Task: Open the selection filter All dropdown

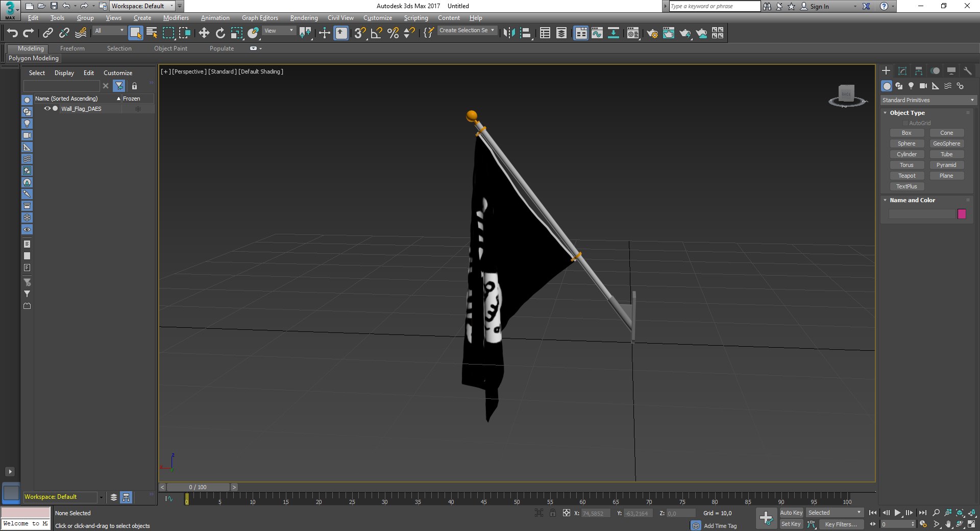Action: (x=109, y=31)
